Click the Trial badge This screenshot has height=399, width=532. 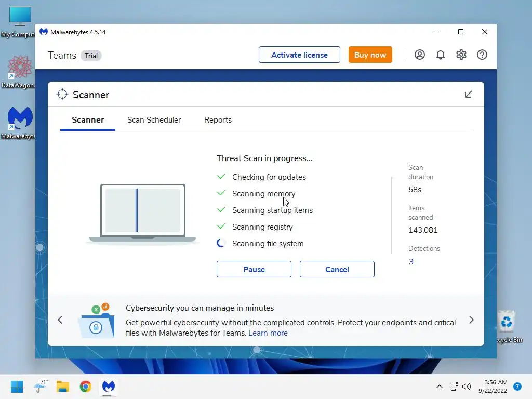pyautogui.click(x=91, y=56)
